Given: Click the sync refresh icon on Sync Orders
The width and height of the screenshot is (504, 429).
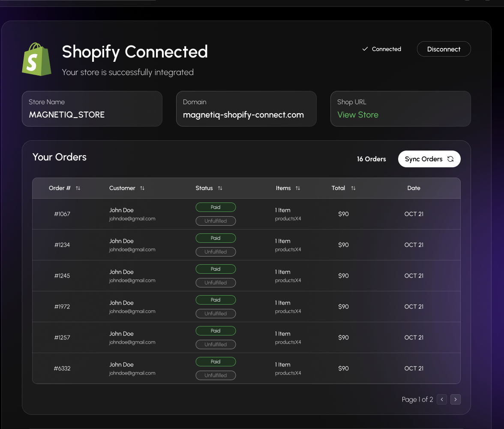Looking at the screenshot, I should [x=450, y=159].
